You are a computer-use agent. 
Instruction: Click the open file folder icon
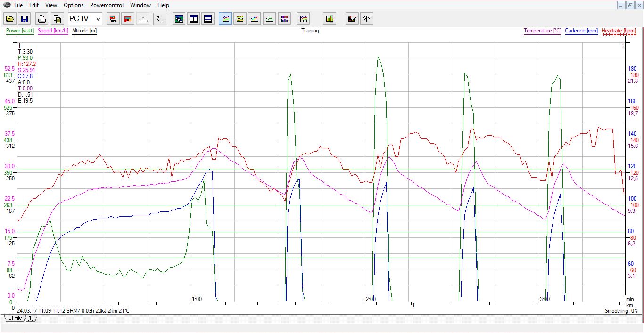pos(10,19)
